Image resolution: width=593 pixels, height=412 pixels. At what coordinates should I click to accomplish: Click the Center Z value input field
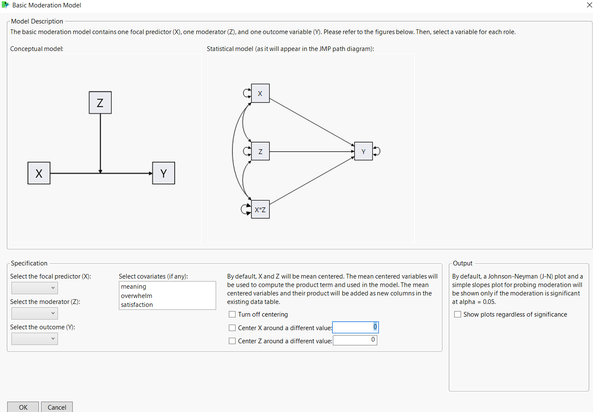tap(355, 340)
